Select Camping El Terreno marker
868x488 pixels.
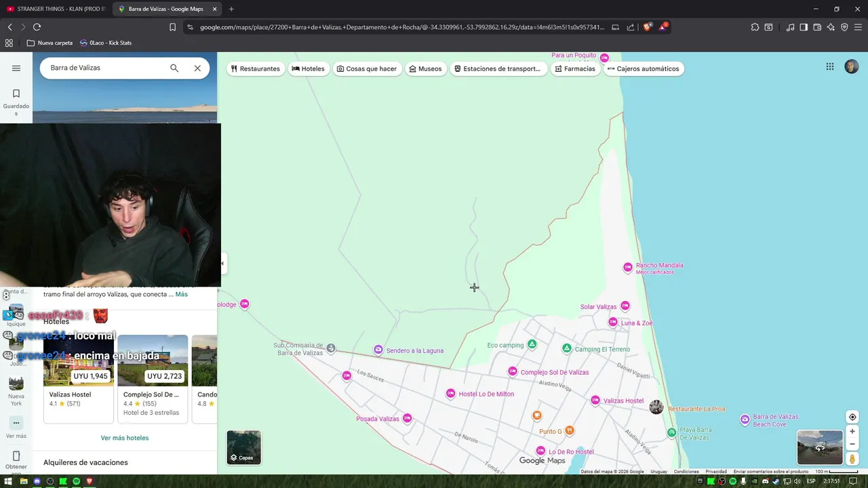(567, 348)
